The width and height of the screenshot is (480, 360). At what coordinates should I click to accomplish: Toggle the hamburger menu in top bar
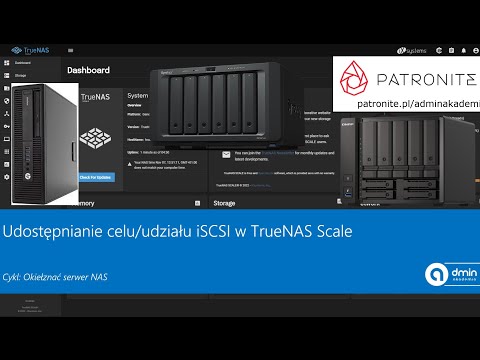(x=70, y=50)
